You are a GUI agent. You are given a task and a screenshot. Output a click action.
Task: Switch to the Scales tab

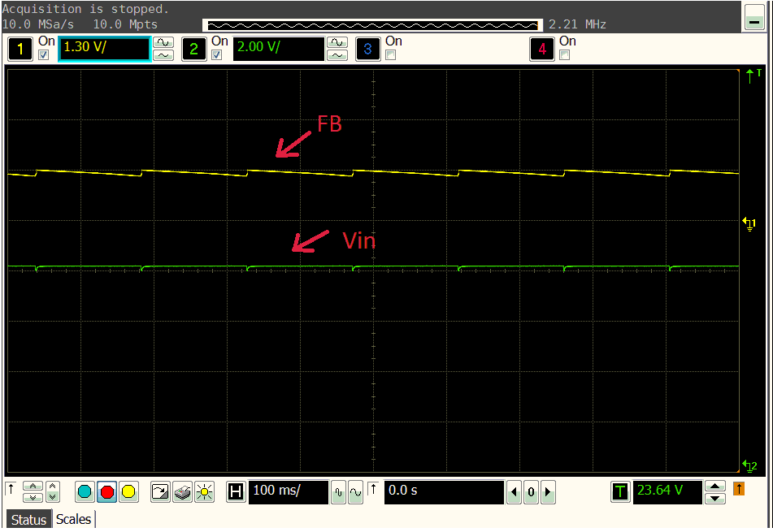click(x=73, y=520)
